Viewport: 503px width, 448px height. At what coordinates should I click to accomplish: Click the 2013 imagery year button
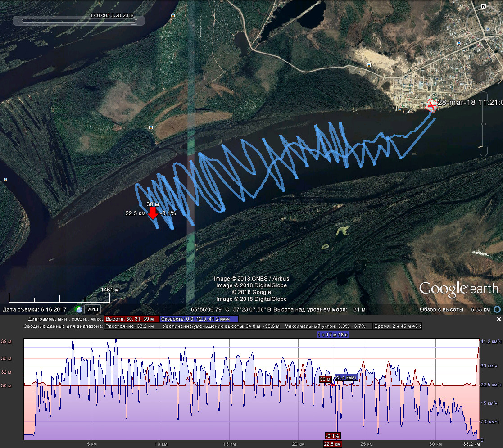(x=92, y=309)
